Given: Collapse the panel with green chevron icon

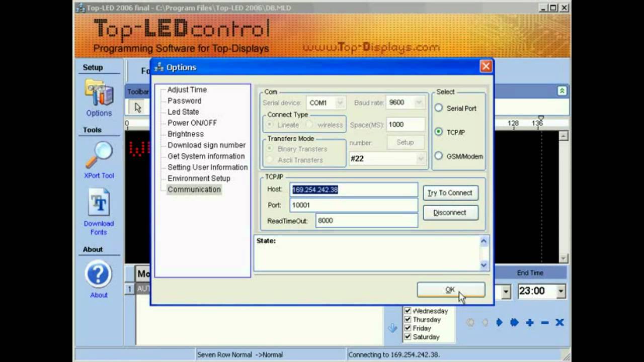Looking at the screenshot, I should click(561, 91).
